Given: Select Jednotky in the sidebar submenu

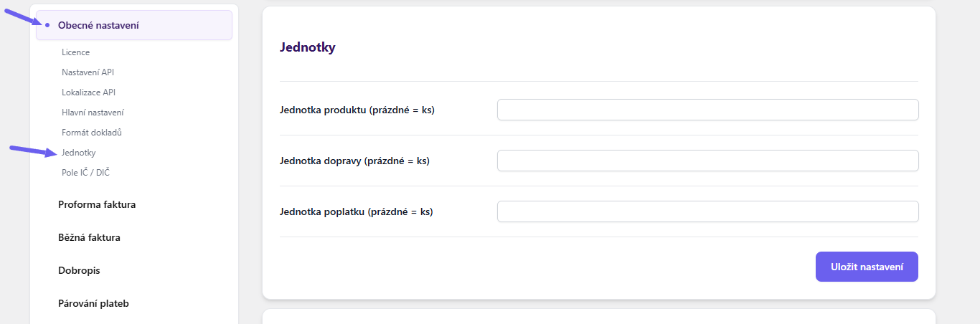Looking at the screenshot, I should pos(79,153).
